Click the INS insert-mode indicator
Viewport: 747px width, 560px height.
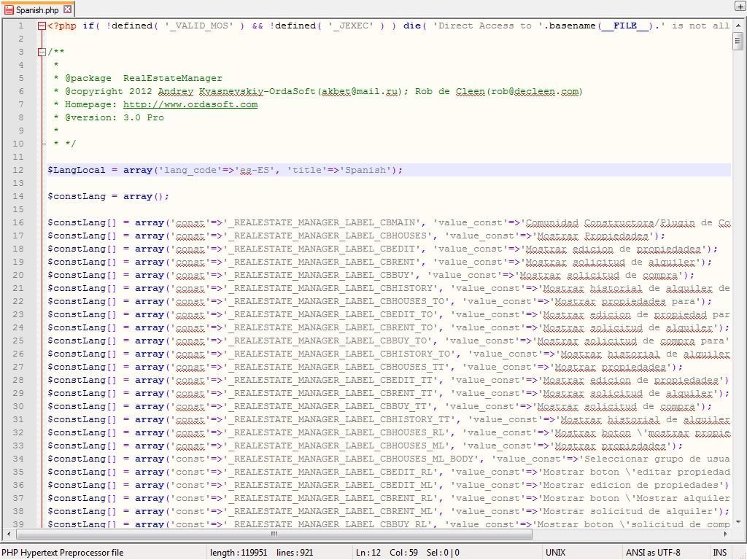(x=719, y=553)
